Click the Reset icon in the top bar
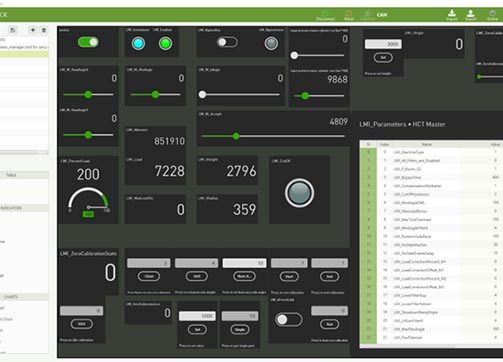The image size is (503, 362). pyautogui.click(x=349, y=15)
